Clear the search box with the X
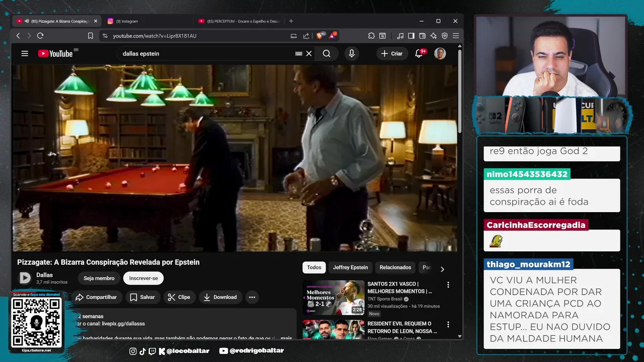Viewport: 644px width, 362px height. (x=309, y=53)
